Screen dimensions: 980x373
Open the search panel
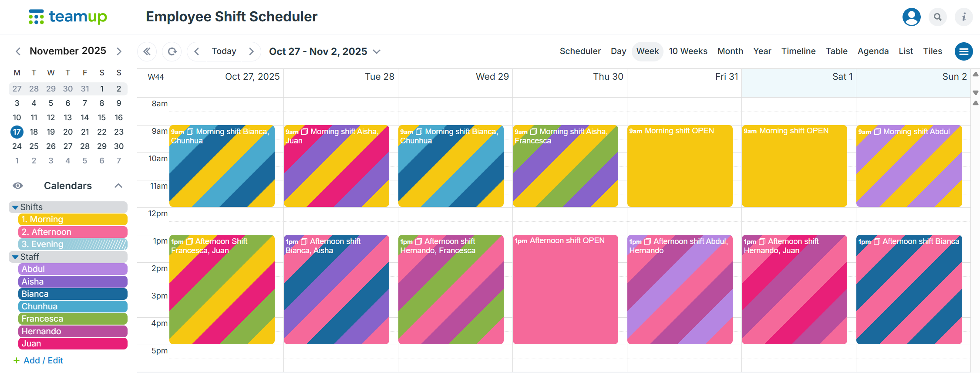(938, 17)
